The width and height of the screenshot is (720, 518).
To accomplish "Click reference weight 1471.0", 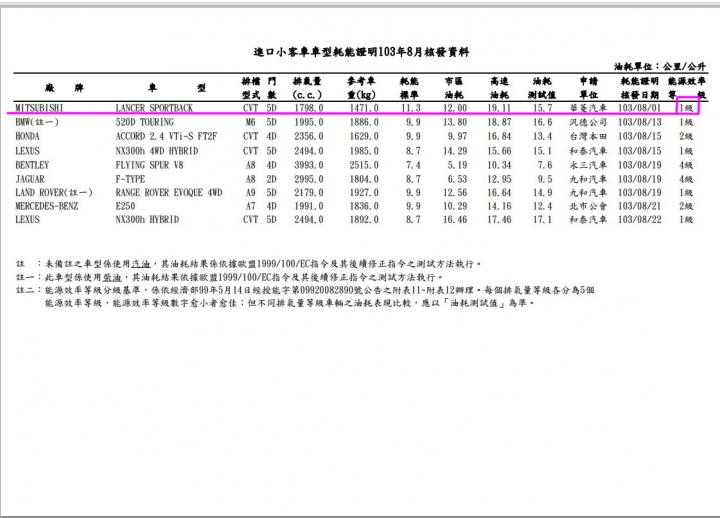I will click(364, 108).
